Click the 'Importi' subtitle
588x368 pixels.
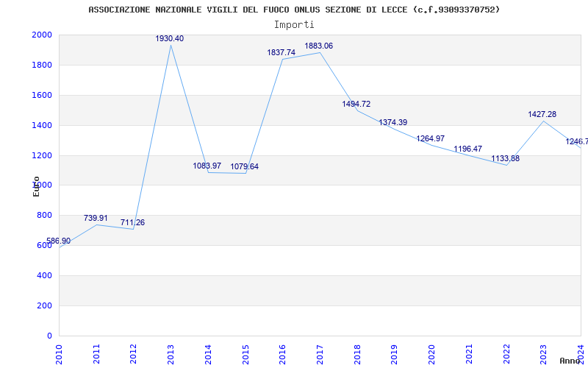[294, 25]
